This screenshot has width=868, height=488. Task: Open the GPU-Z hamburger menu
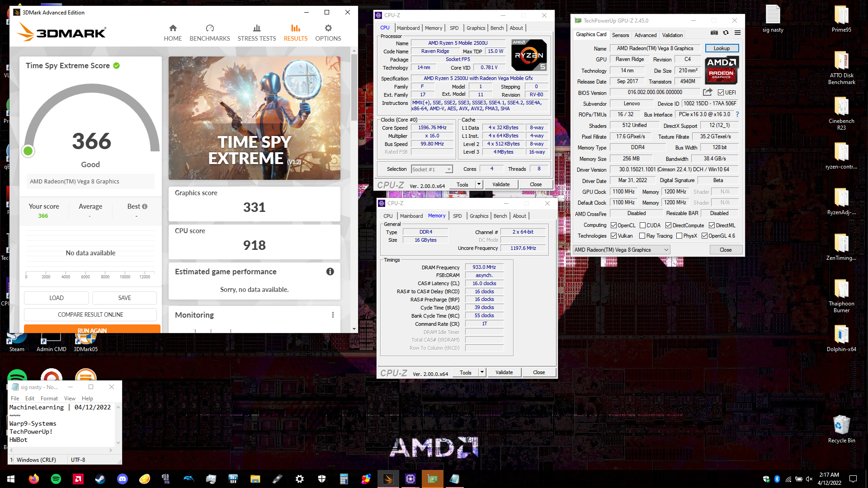(x=737, y=33)
